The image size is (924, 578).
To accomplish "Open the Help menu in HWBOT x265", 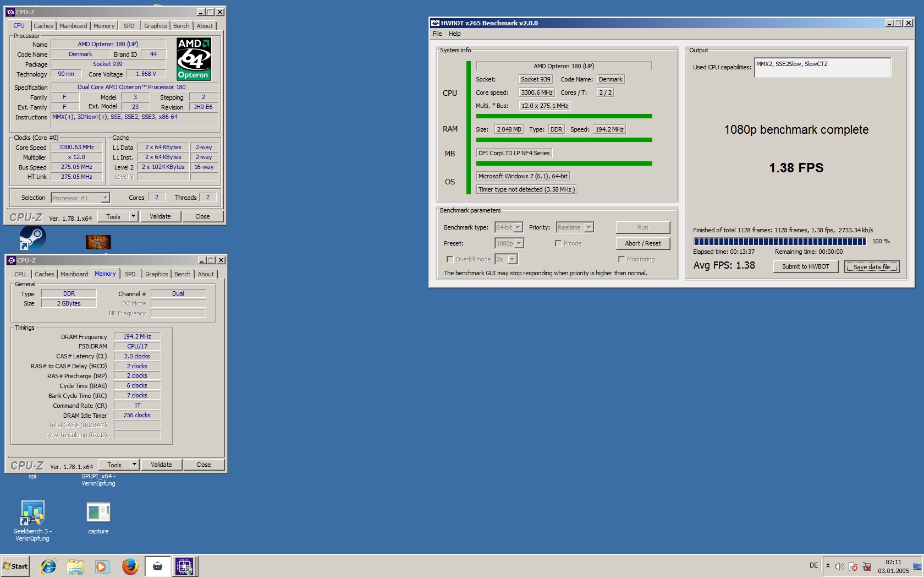I will pyautogui.click(x=454, y=34).
